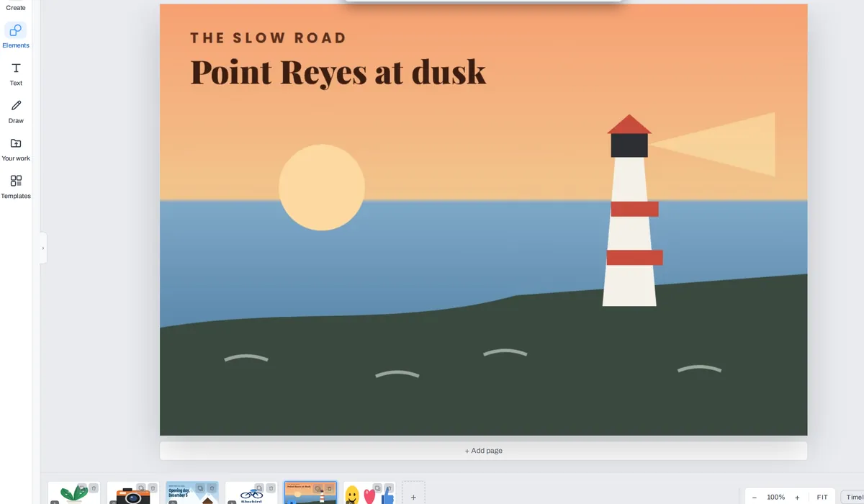Add a new page with the dashed plus tile

click(x=413, y=493)
